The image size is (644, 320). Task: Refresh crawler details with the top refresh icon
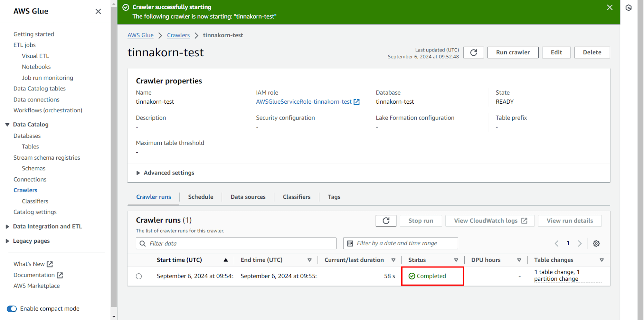(x=473, y=52)
